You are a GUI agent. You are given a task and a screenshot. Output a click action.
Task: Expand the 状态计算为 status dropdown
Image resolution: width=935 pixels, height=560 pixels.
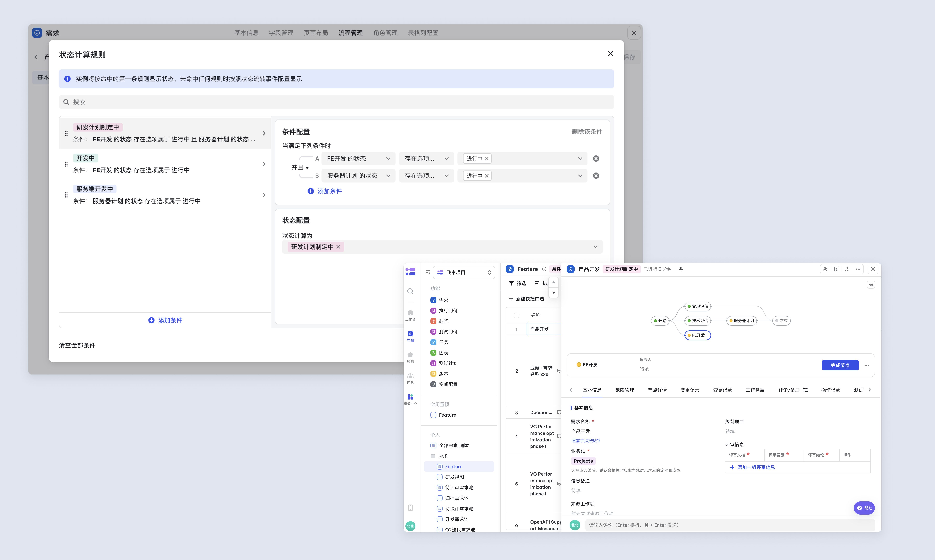pyautogui.click(x=442, y=247)
